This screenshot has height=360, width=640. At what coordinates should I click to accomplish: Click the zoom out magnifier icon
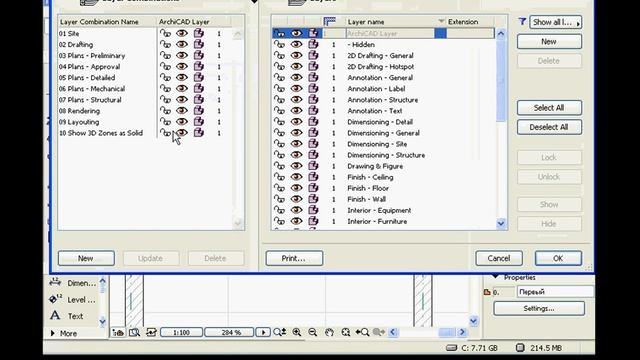point(313,332)
